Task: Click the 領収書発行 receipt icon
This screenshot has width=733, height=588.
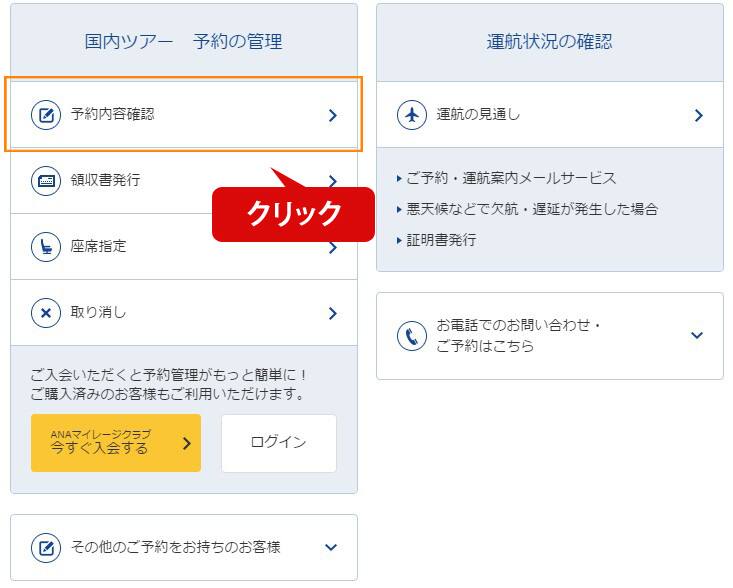Action: click(46, 181)
